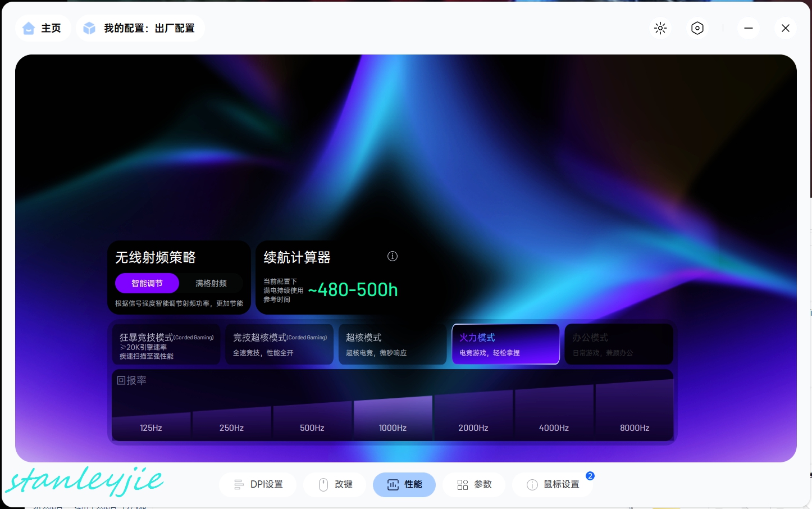The width and height of the screenshot is (812, 509).
Task: Click battery calculator info icon
Action: [393, 256]
